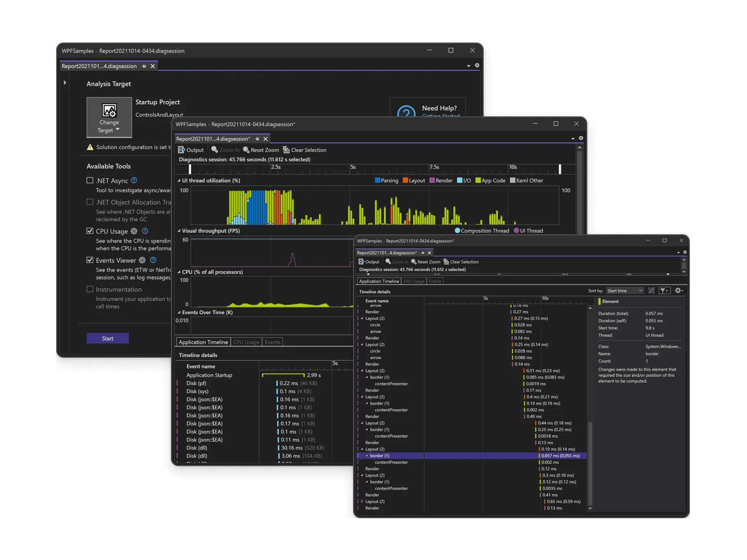Click the gear icon at front window's tab bar end

point(685,252)
